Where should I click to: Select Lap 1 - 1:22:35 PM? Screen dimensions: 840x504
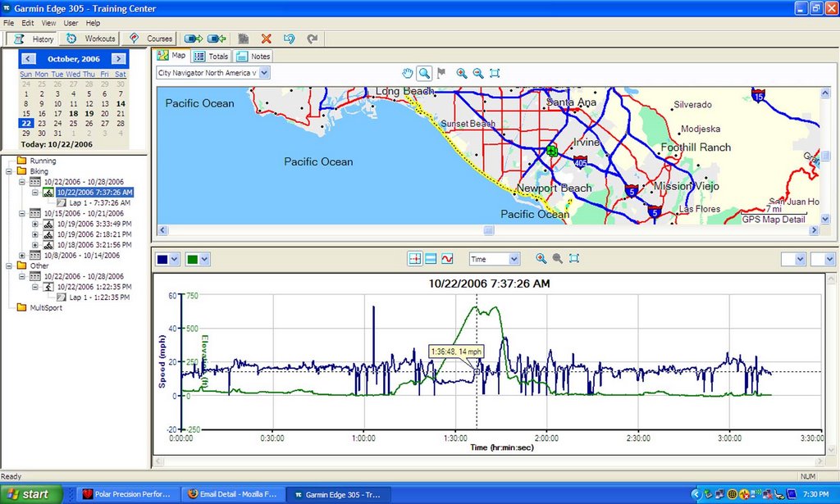point(99,297)
